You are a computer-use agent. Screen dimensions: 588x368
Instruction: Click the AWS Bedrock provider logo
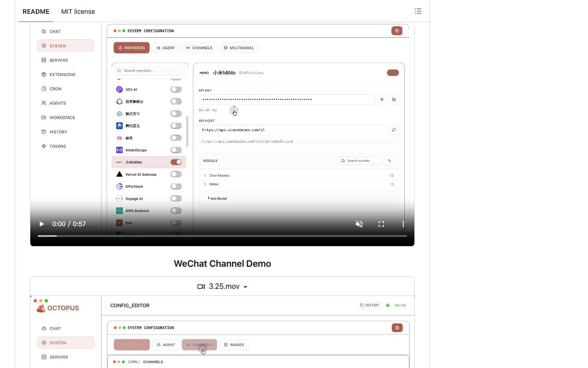pos(119,211)
